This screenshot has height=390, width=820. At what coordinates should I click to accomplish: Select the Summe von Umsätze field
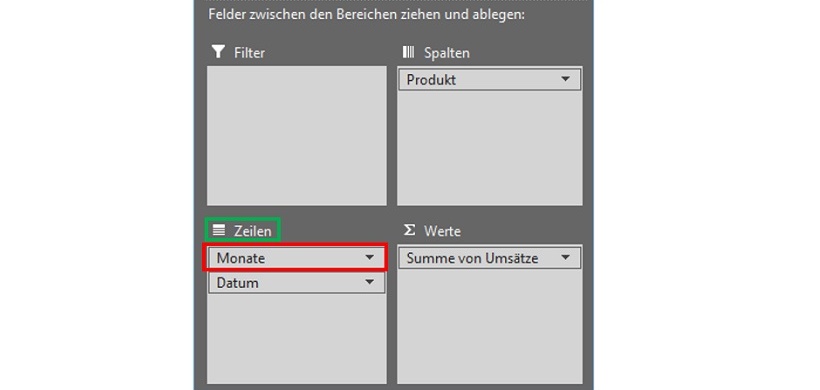coord(489,258)
